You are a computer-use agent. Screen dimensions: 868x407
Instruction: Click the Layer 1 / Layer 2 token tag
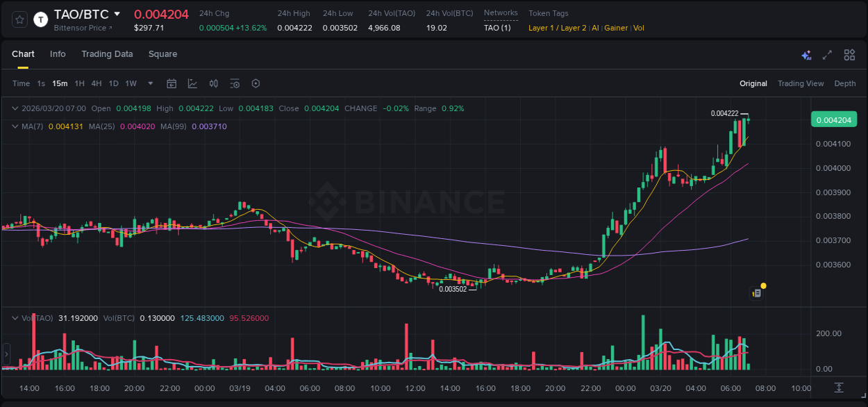pyautogui.click(x=557, y=28)
